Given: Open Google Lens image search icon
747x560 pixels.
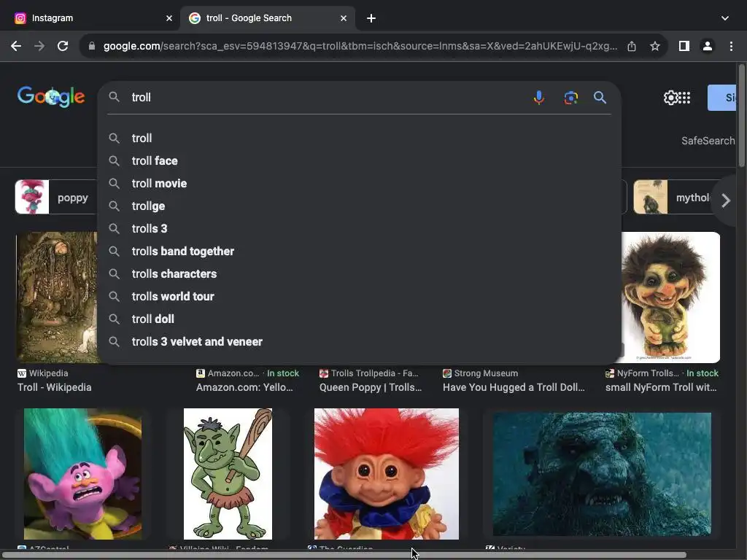Looking at the screenshot, I should (x=570, y=98).
